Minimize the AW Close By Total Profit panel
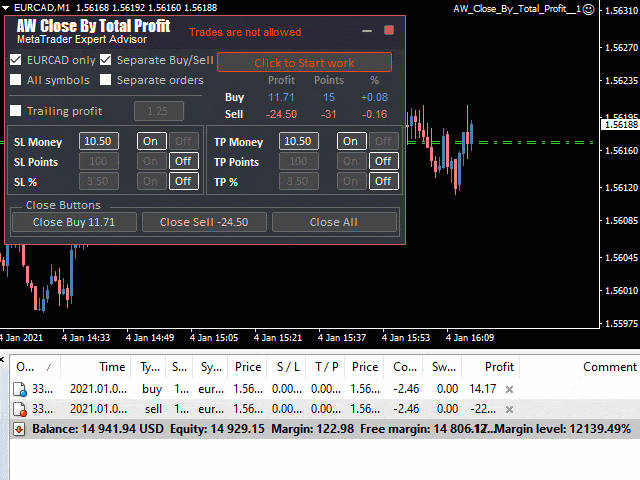The image size is (640, 480). [367, 31]
